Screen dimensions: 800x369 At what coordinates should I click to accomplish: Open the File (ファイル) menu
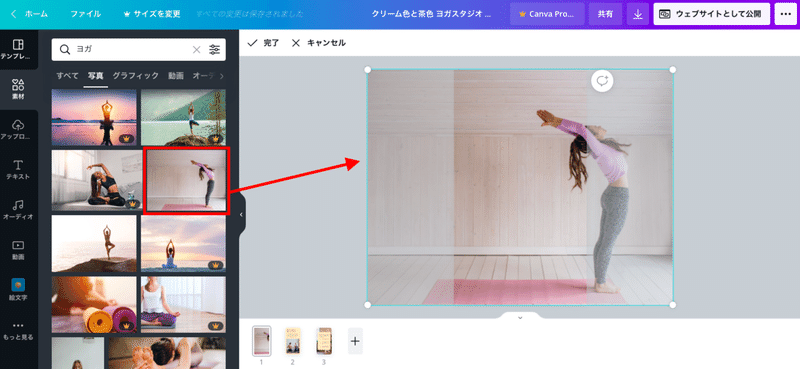pyautogui.click(x=85, y=14)
